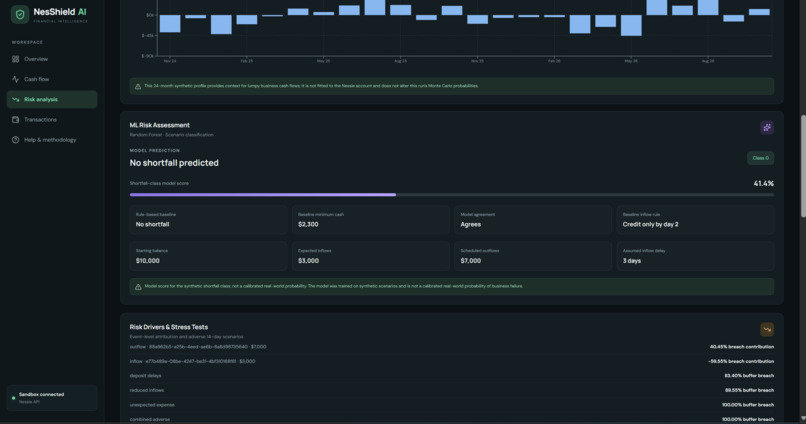Click the WORKSPACE sidebar section label
The width and height of the screenshot is (806, 424).
click(x=27, y=42)
